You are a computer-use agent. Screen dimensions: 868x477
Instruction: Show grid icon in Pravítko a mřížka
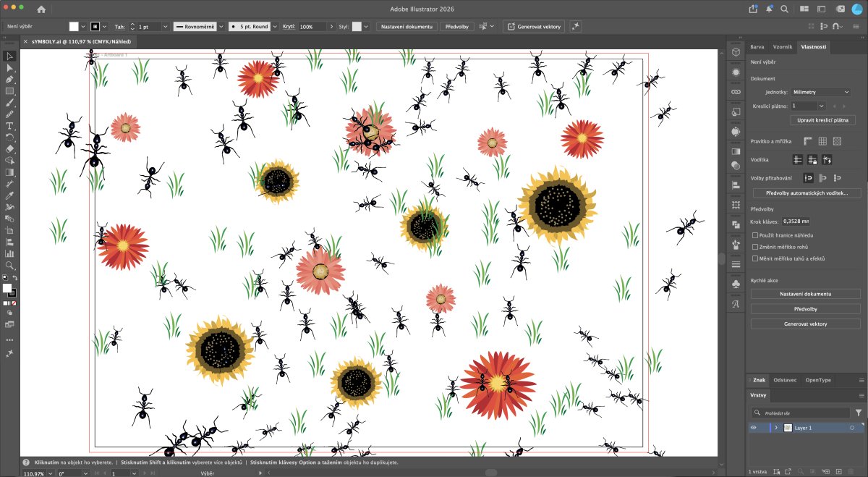(822, 141)
